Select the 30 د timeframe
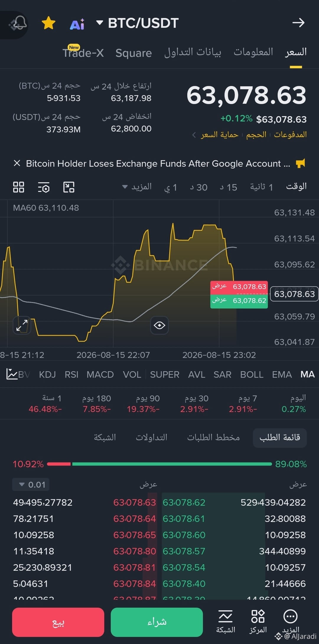This screenshot has height=644, width=319. point(198,187)
